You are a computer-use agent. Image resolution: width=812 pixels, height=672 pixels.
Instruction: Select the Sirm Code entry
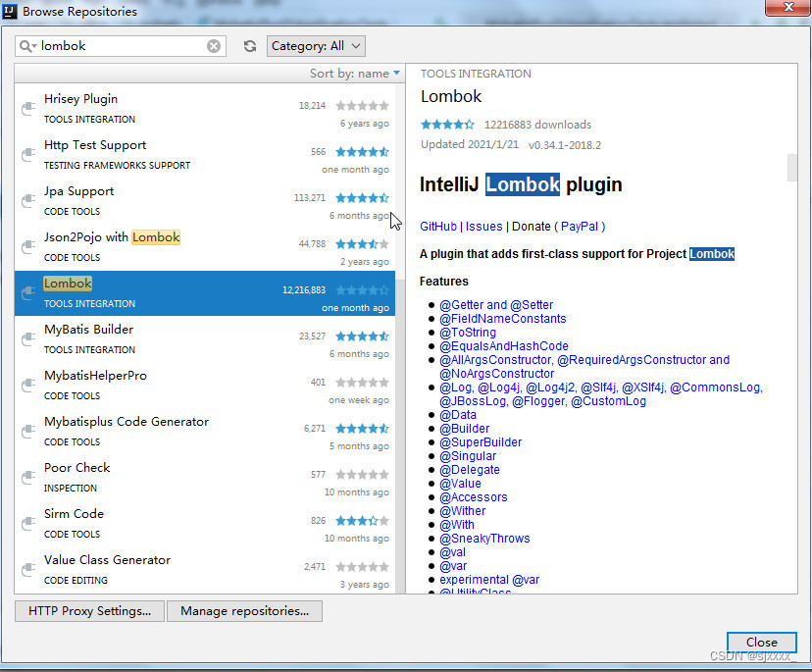pyautogui.click(x=205, y=524)
